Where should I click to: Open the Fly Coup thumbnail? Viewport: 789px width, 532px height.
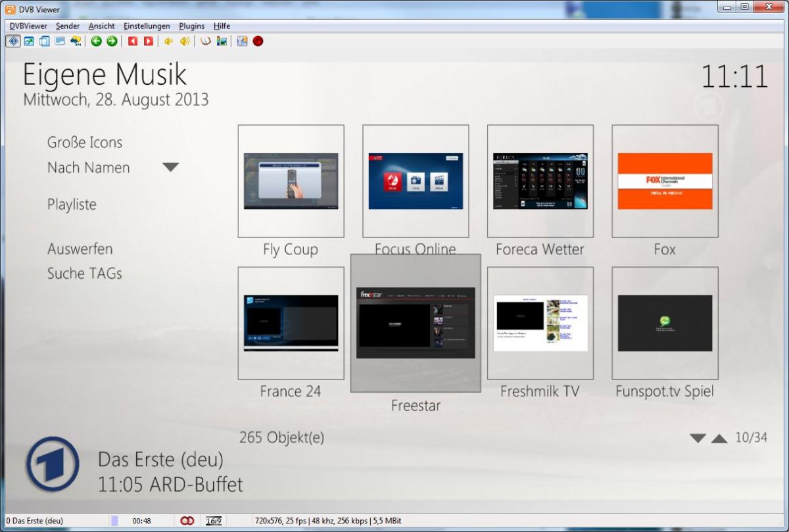[291, 181]
